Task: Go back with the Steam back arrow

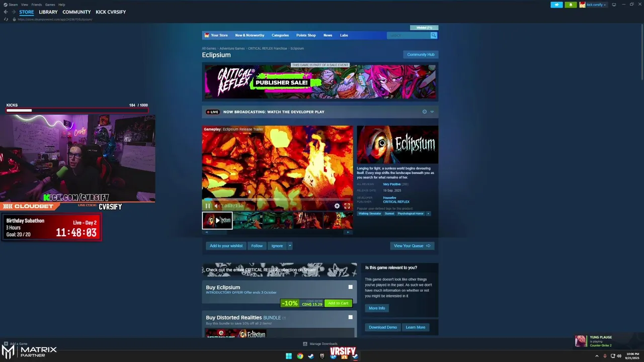Action: (6, 12)
